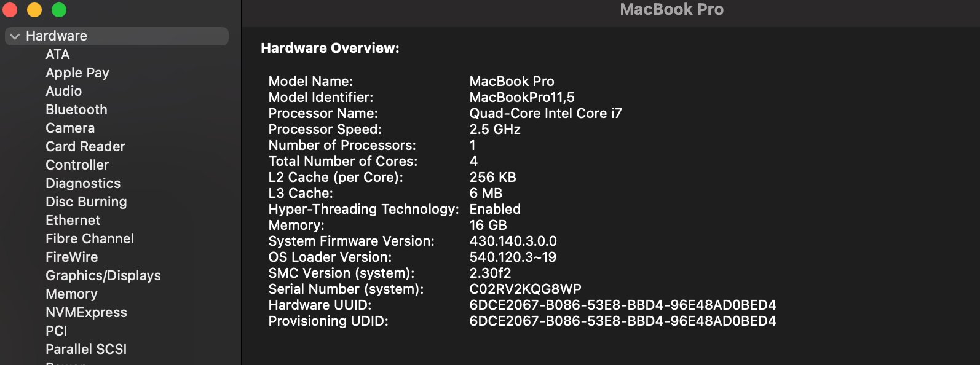Open the Parallel SCSI entry
This screenshot has width=980, height=365.
pyautogui.click(x=86, y=350)
